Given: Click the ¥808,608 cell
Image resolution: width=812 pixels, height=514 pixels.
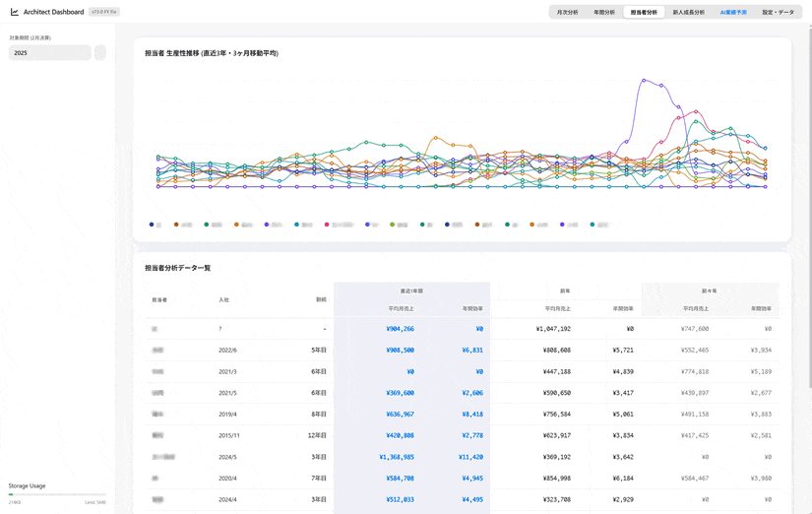Looking at the screenshot, I should tap(557, 351).
